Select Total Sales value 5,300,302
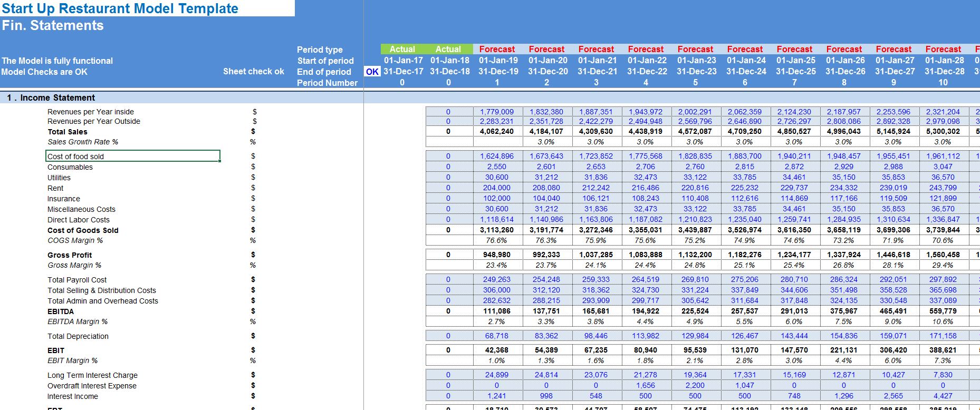The height and width of the screenshot is (410, 980). 943,131
